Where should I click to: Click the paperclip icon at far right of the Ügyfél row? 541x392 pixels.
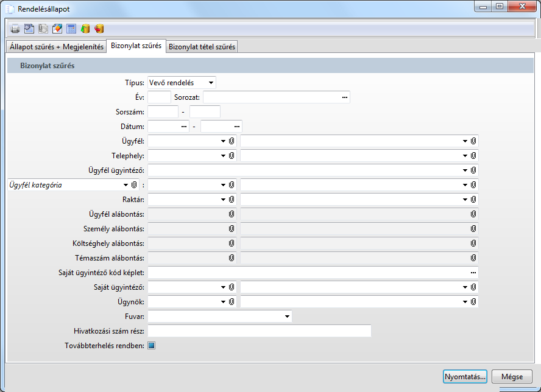[473, 141]
